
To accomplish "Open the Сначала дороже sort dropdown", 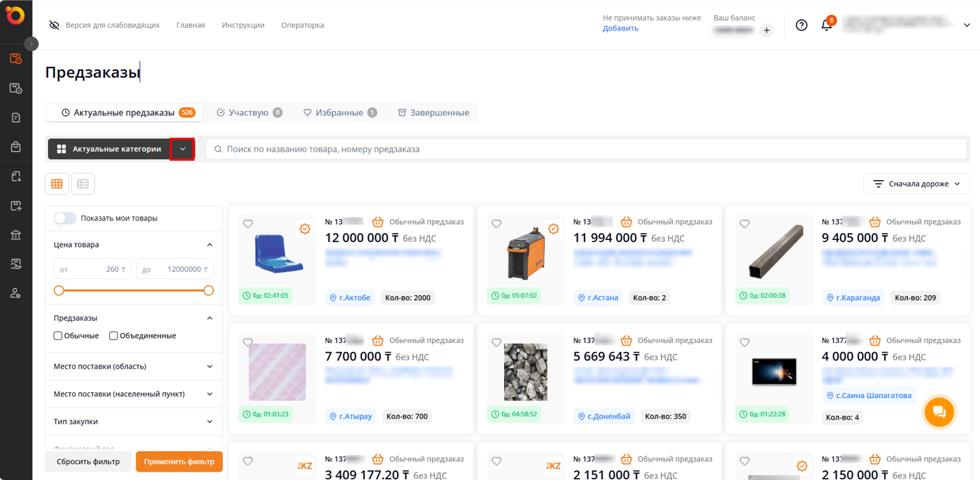I will tap(917, 184).
